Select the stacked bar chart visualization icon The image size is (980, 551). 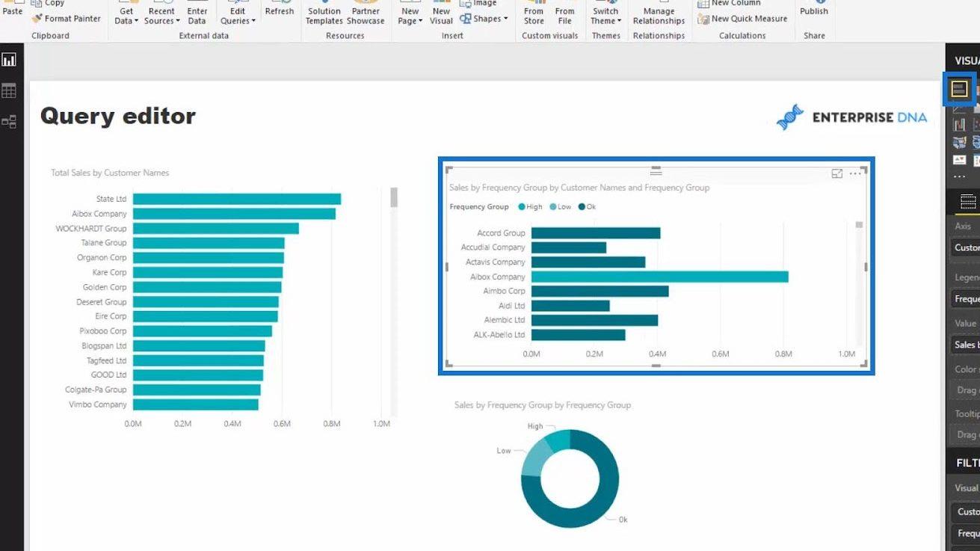pos(959,89)
